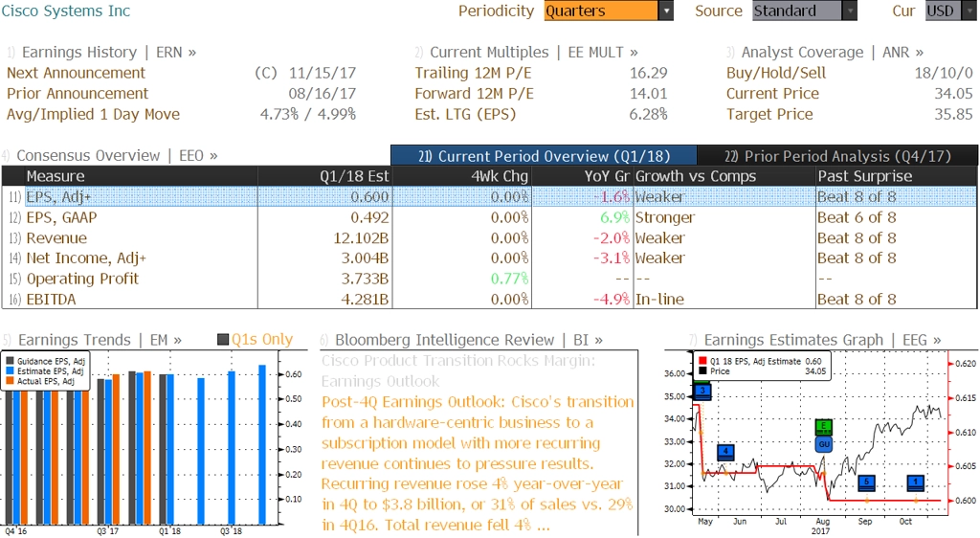Select the Revenue measure row
This screenshot has height=538, width=980.
[489, 238]
